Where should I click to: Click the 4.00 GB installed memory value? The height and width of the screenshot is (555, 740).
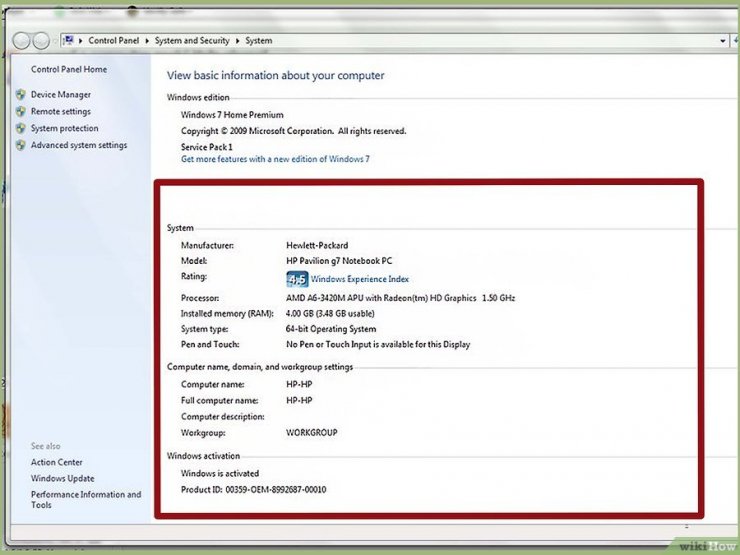pyautogui.click(x=330, y=313)
